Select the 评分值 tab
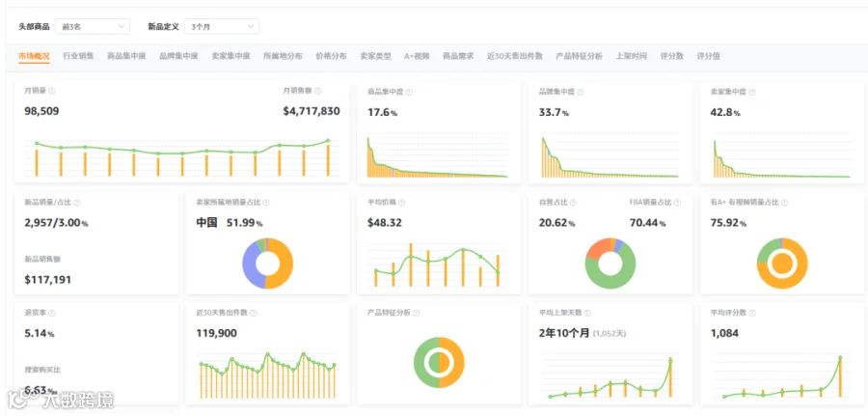 [709, 56]
